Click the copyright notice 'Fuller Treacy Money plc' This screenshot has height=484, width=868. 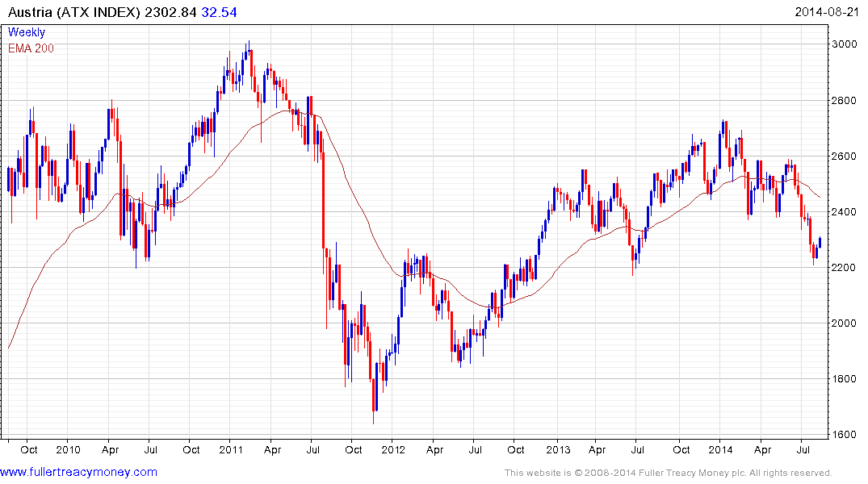tap(691, 473)
